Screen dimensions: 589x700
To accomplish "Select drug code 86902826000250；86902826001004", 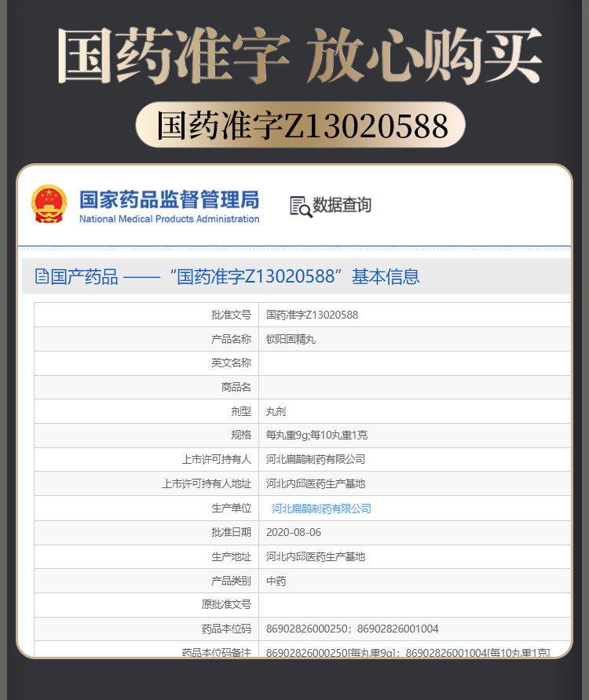I will click(x=352, y=629).
